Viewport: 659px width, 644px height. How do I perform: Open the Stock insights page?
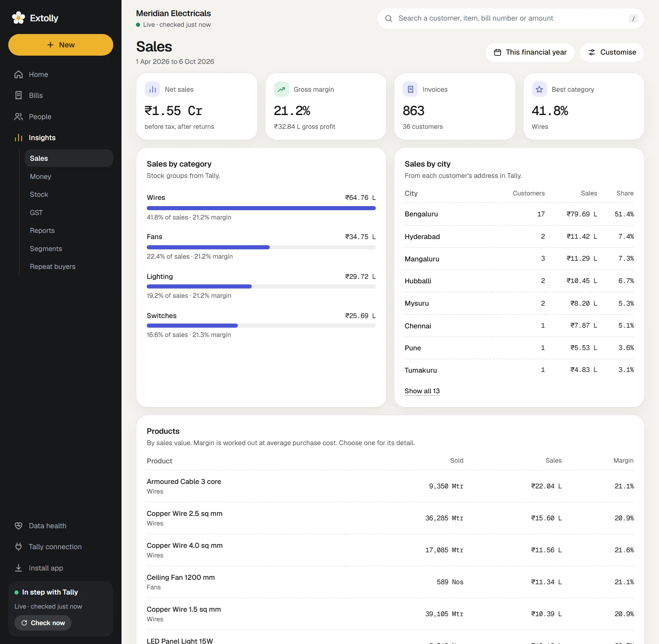point(69,194)
